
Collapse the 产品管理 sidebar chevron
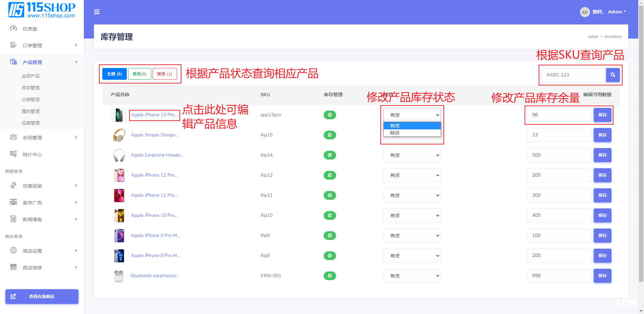click(x=76, y=62)
